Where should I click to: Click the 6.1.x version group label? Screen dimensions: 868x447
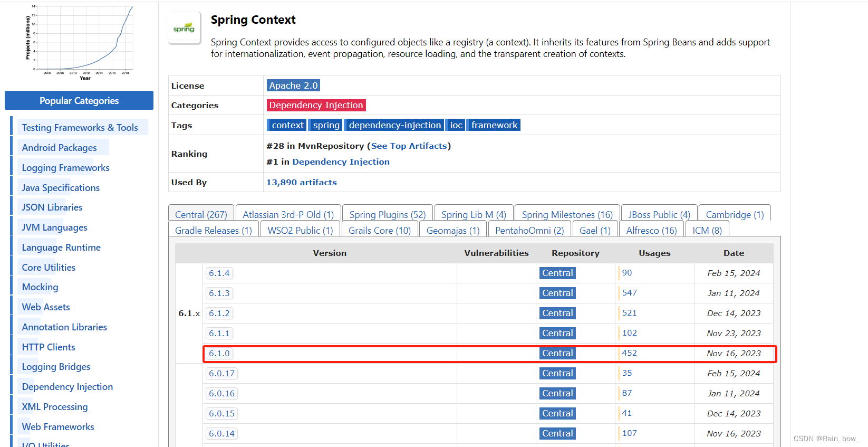(x=189, y=313)
